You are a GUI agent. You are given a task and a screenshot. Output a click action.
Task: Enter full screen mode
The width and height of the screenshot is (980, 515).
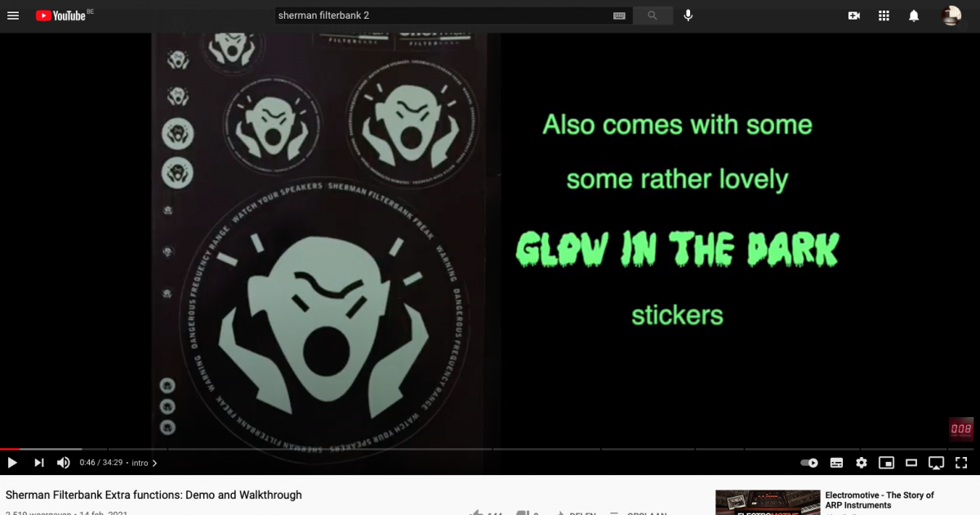(x=961, y=463)
